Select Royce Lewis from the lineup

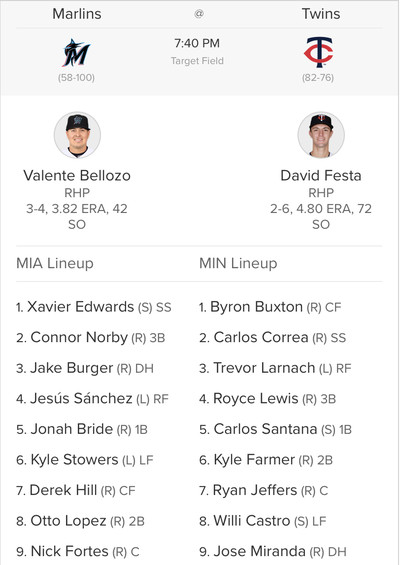click(255, 398)
